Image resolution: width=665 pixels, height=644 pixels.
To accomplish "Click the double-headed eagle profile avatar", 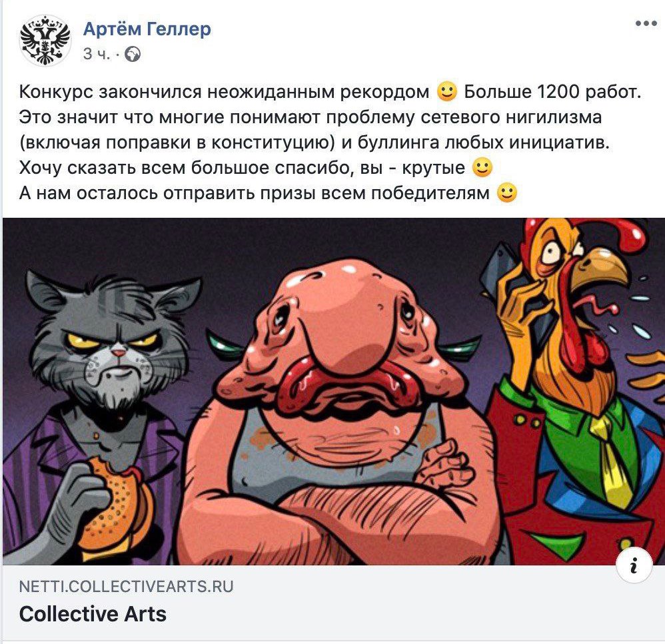I will (x=45, y=41).
